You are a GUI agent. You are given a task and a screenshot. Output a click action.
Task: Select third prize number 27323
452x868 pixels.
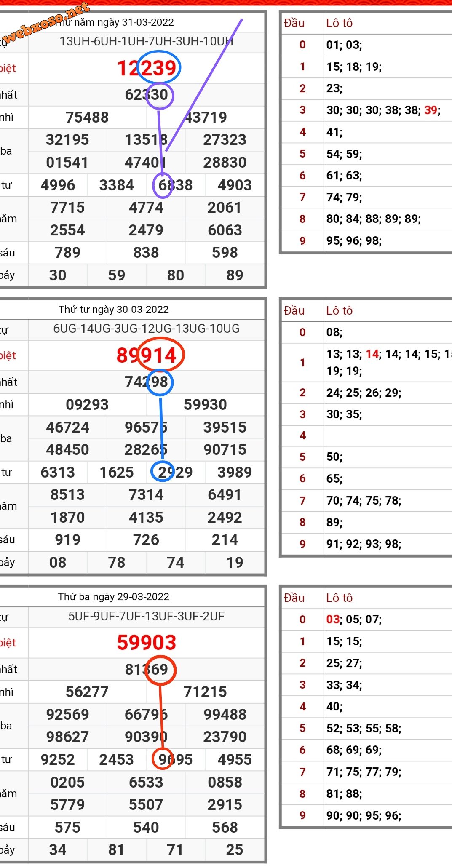[x=225, y=139]
